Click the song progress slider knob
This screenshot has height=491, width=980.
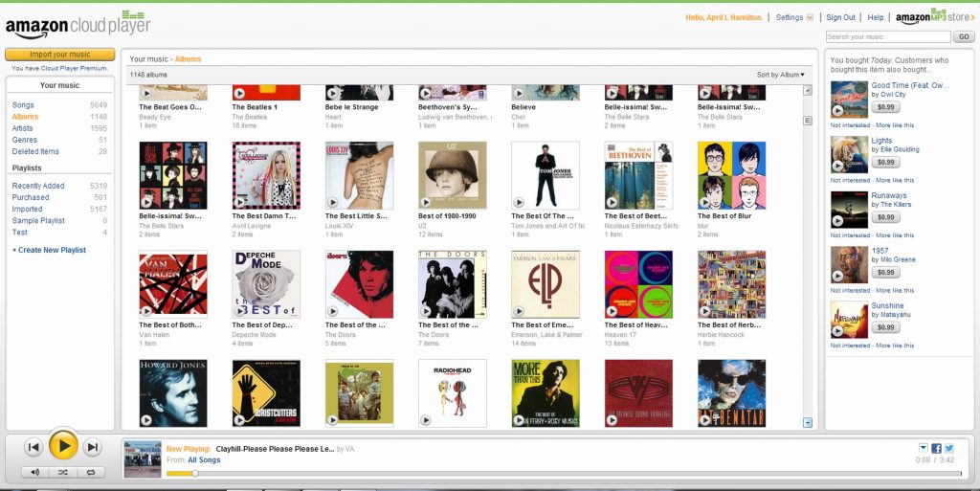pyautogui.click(x=195, y=474)
